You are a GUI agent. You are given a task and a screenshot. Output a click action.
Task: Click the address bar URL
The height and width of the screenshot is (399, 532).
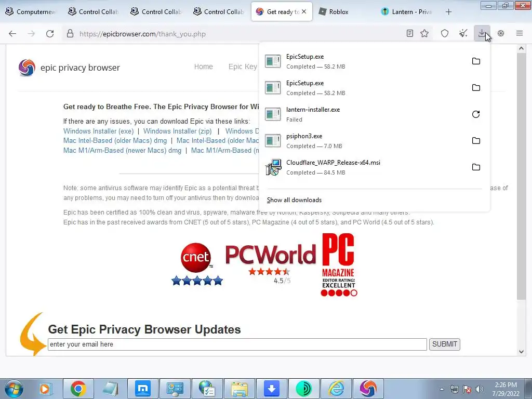(142, 34)
